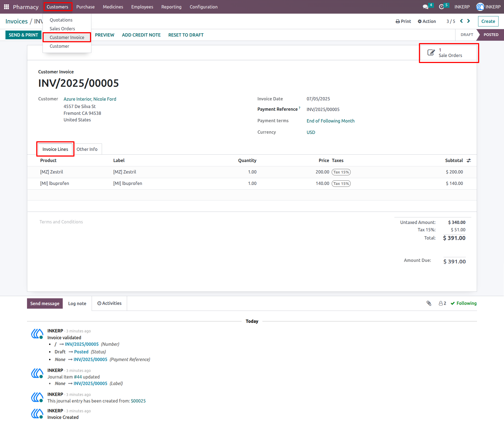Open column options icon beside Subtotal

tap(469, 161)
